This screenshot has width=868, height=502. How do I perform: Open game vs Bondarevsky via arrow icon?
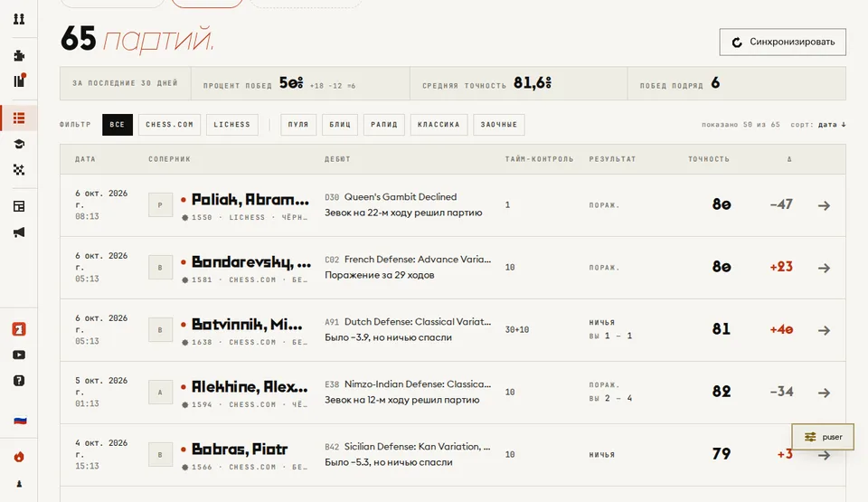click(824, 268)
